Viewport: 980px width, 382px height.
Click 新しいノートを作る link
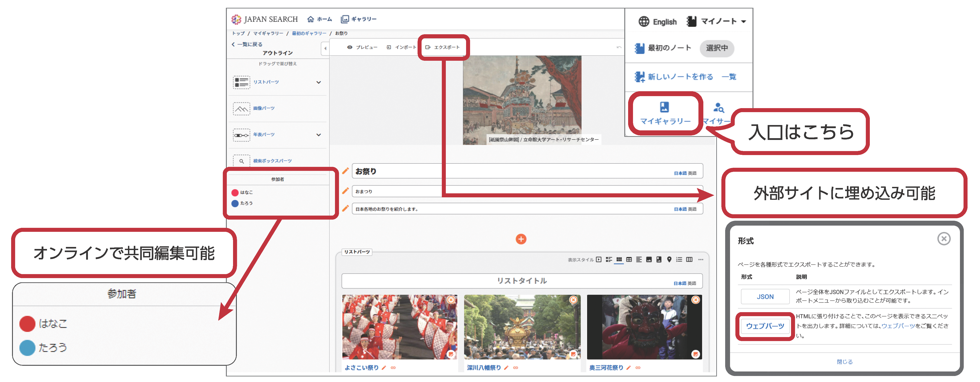(x=674, y=77)
